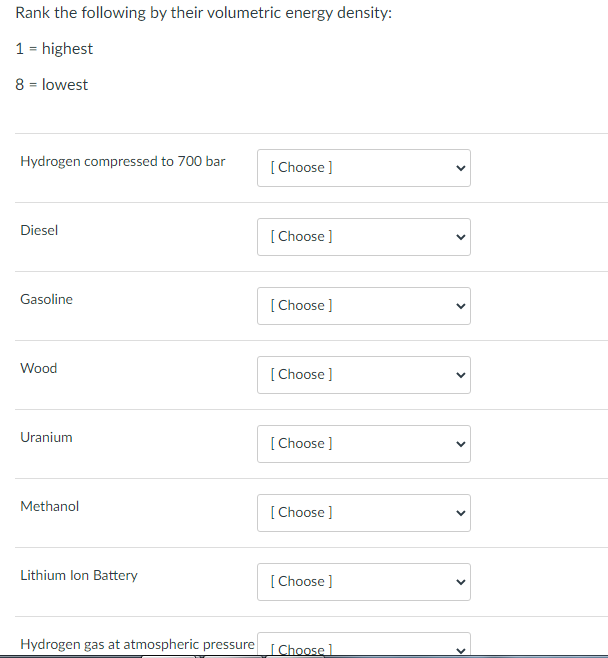This screenshot has width=608, height=658.
Task: Click the chevron in the 700 bar hydrogen dropdown
Action: [x=460, y=168]
